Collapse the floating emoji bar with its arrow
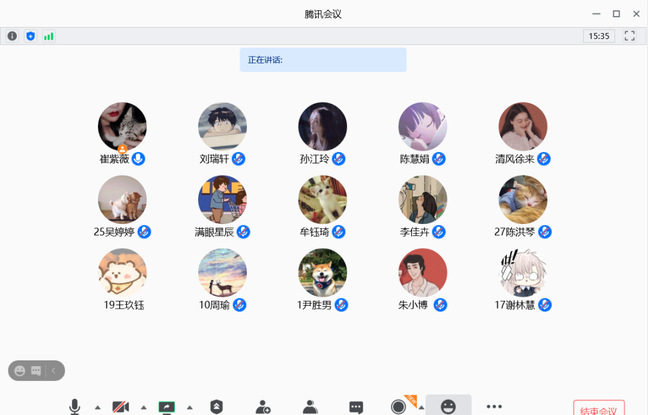 (54, 370)
